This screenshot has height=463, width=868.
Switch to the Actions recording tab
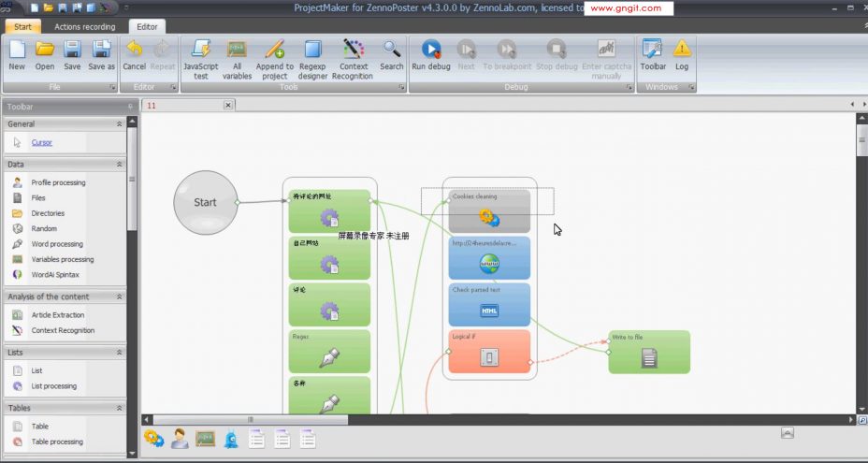(85, 27)
